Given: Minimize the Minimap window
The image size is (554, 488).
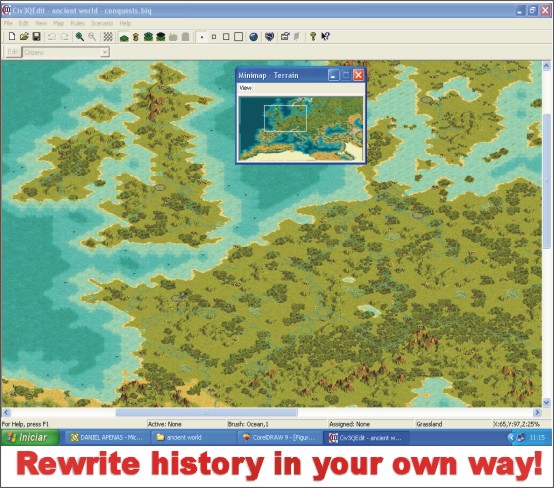Looking at the screenshot, I should click(x=334, y=75).
